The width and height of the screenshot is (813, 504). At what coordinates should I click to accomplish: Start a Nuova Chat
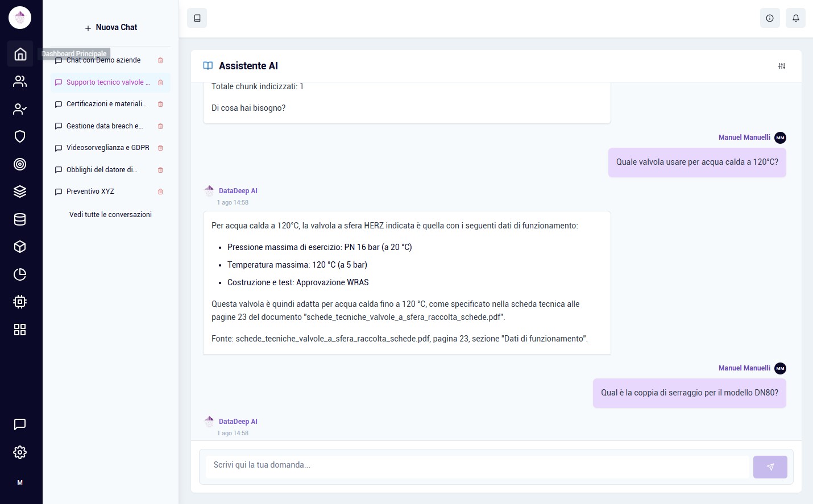[111, 27]
